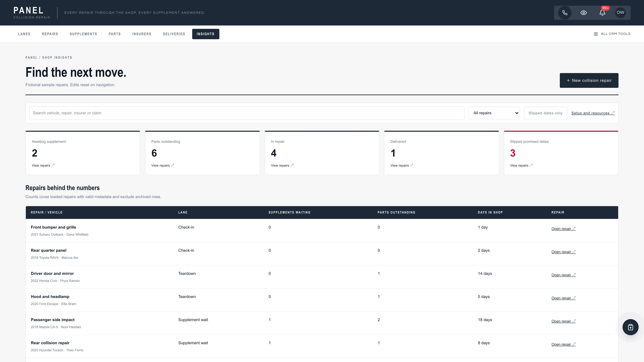Click the Lane column header

(x=183, y=212)
